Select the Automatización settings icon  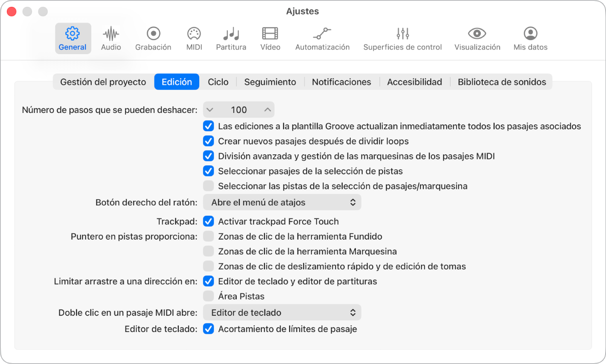[322, 38]
